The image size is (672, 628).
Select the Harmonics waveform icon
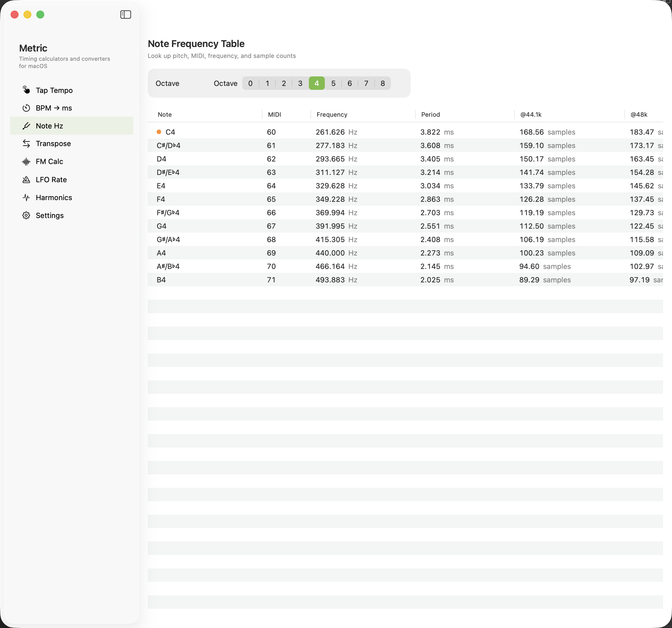(x=27, y=197)
